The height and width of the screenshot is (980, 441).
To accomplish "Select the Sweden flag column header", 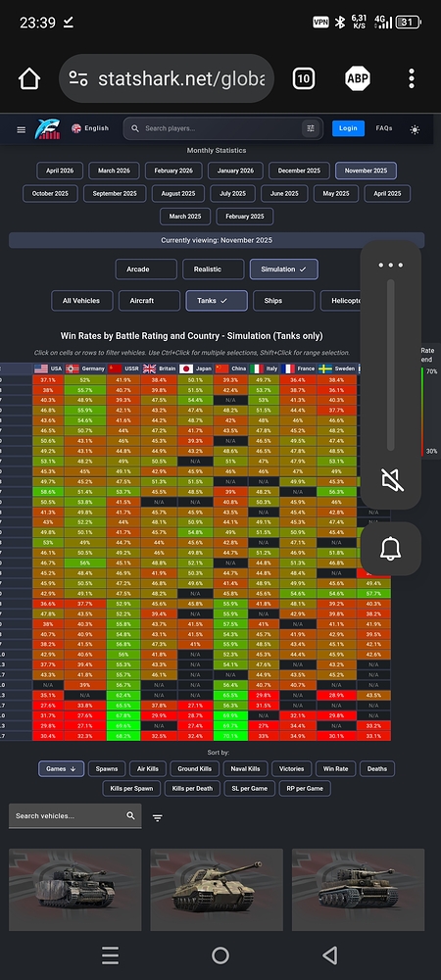I will click(337, 368).
